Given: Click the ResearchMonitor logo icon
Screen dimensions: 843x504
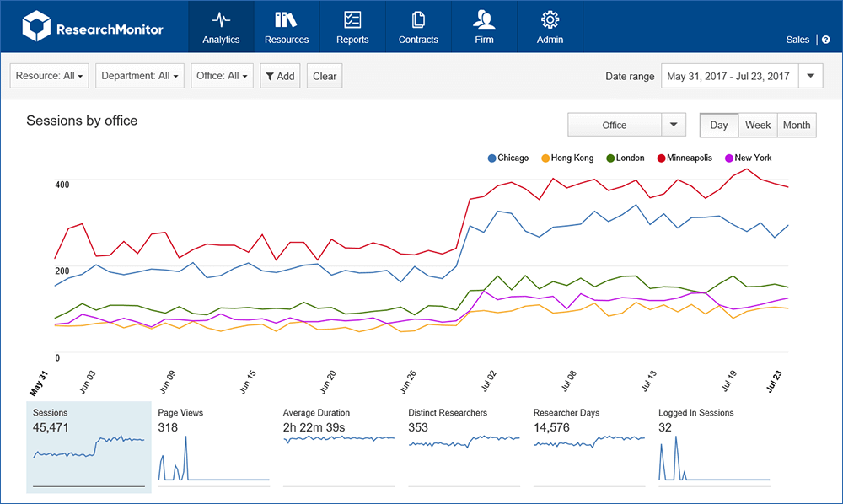Looking at the screenshot, I should click(x=35, y=26).
